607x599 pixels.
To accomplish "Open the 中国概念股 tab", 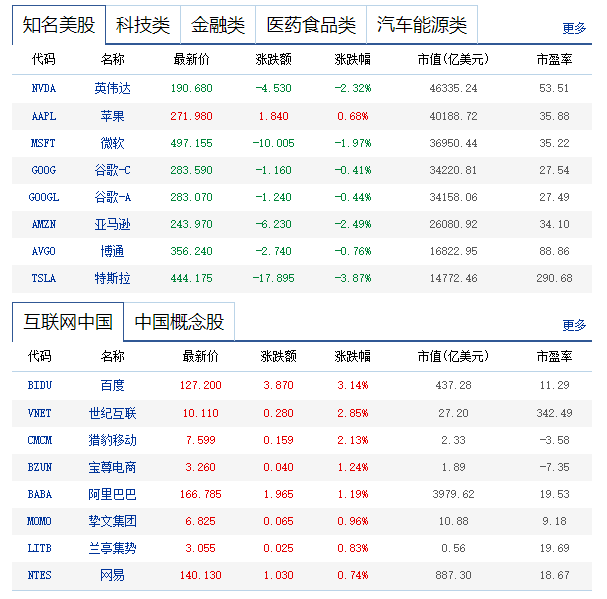I will (179, 322).
